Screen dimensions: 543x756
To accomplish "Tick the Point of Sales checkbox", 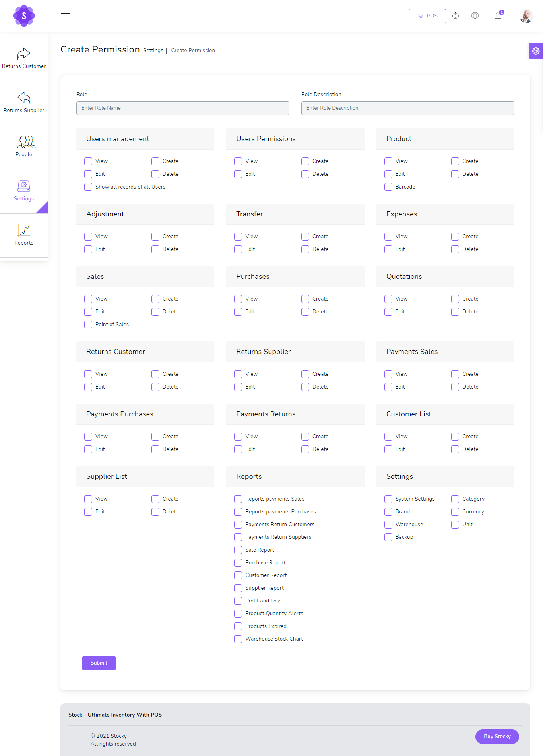I will pyautogui.click(x=88, y=325).
